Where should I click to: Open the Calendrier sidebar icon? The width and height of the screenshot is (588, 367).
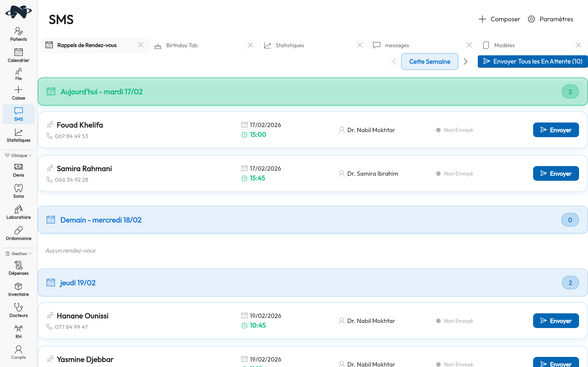18,53
